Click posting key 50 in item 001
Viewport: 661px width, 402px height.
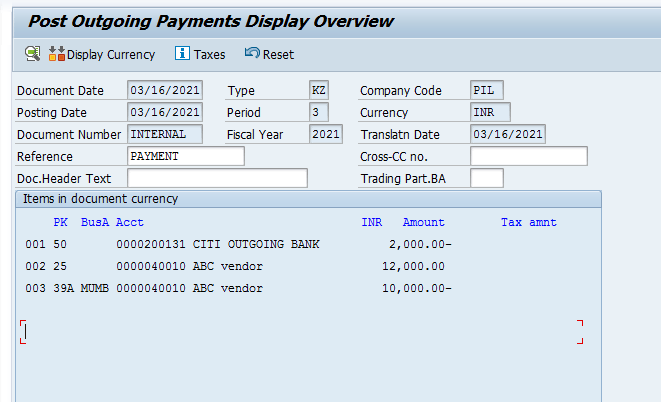tap(60, 244)
